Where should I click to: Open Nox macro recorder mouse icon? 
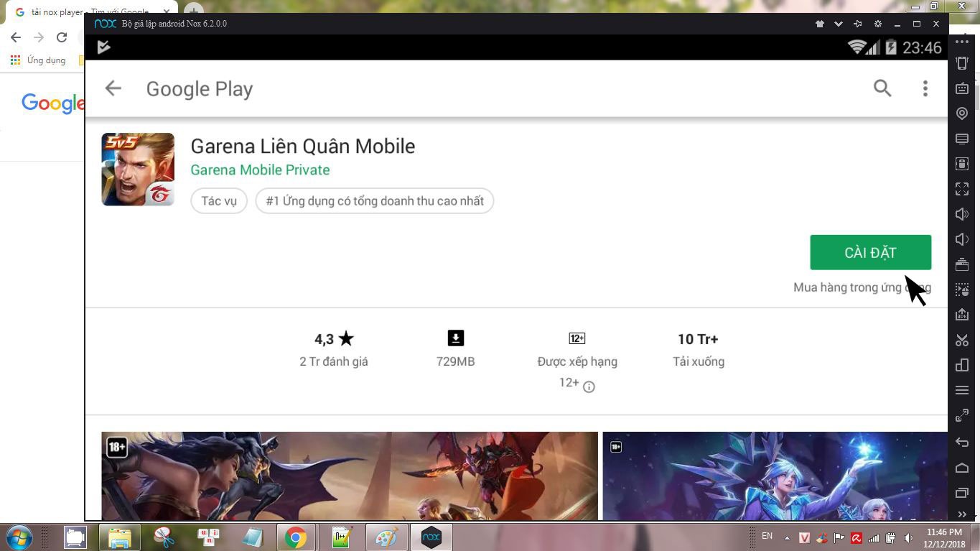pyautogui.click(x=962, y=290)
